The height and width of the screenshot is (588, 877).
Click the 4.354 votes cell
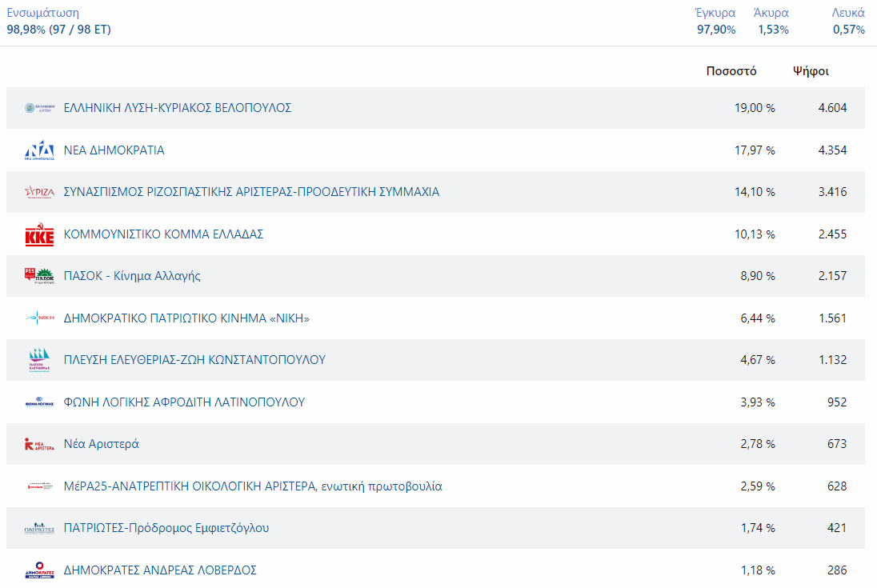832,150
